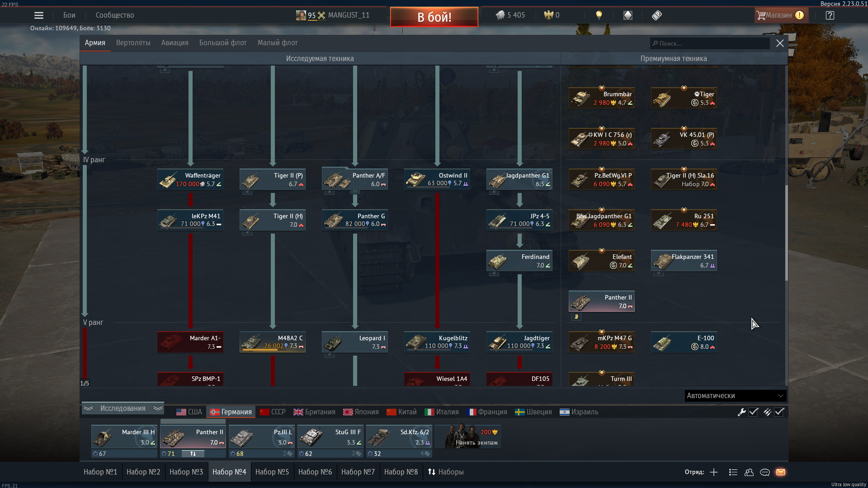Open the contacts friends icon
The width and height of the screenshot is (868, 488).
point(749,472)
